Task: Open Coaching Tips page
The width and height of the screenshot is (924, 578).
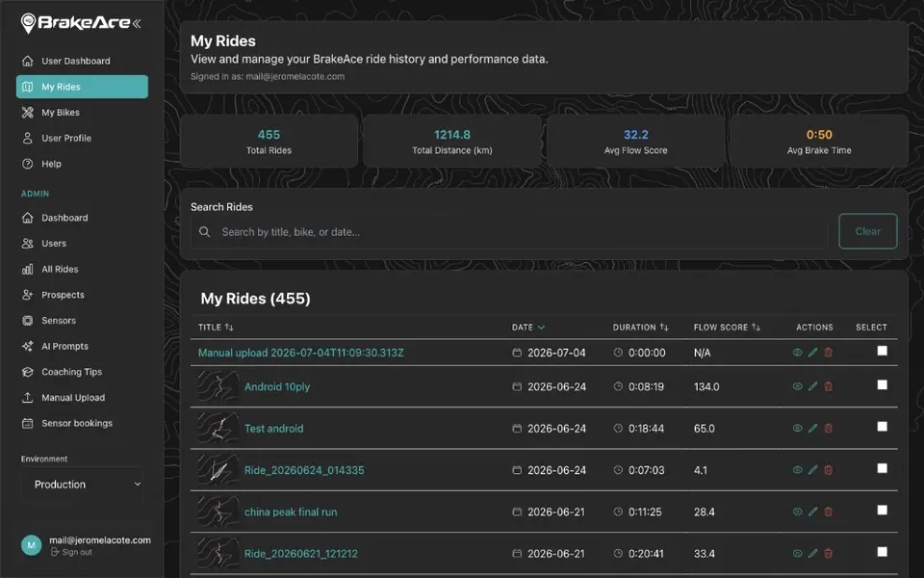Action: pos(82,372)
